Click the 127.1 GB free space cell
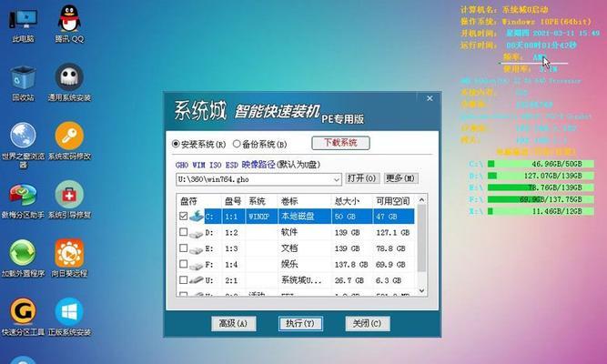The image size is (607, 364). click(x=392, y=233)
